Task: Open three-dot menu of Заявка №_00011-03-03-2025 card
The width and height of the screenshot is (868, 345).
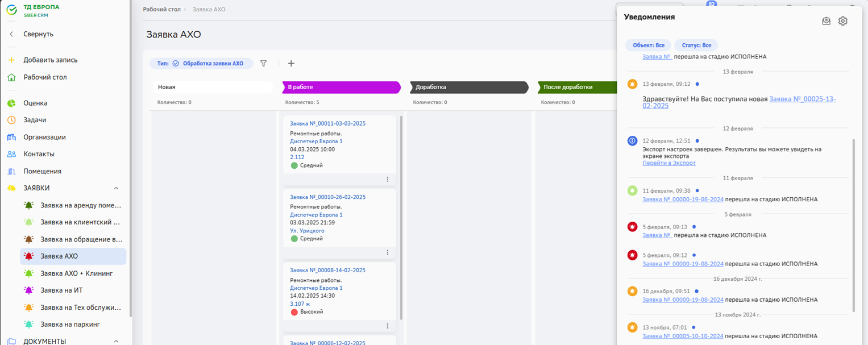Action: [388, 179]
